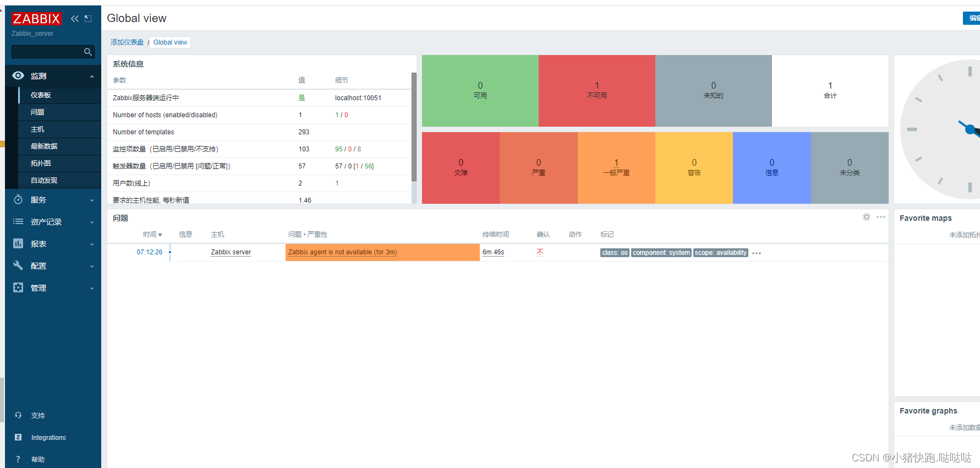Open 自动发现 in the sidebar
The width and height of the screenshot is (980, 468).
[x=59, y=181]
